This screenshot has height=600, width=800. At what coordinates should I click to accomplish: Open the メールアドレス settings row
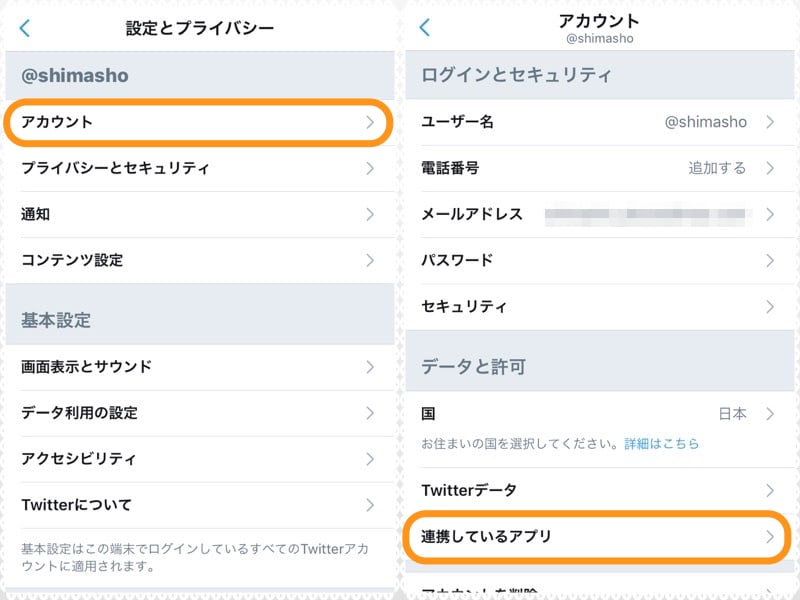point(600,214)
